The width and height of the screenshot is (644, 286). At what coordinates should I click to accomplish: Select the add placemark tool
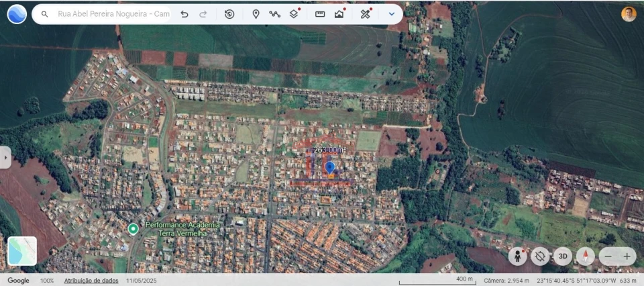(x=256, y=14)
